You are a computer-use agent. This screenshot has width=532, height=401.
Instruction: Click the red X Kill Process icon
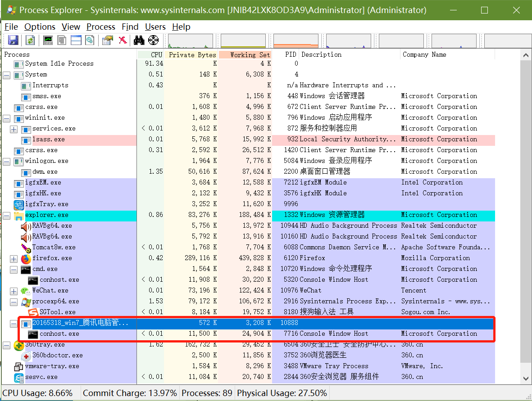[123, 41]
